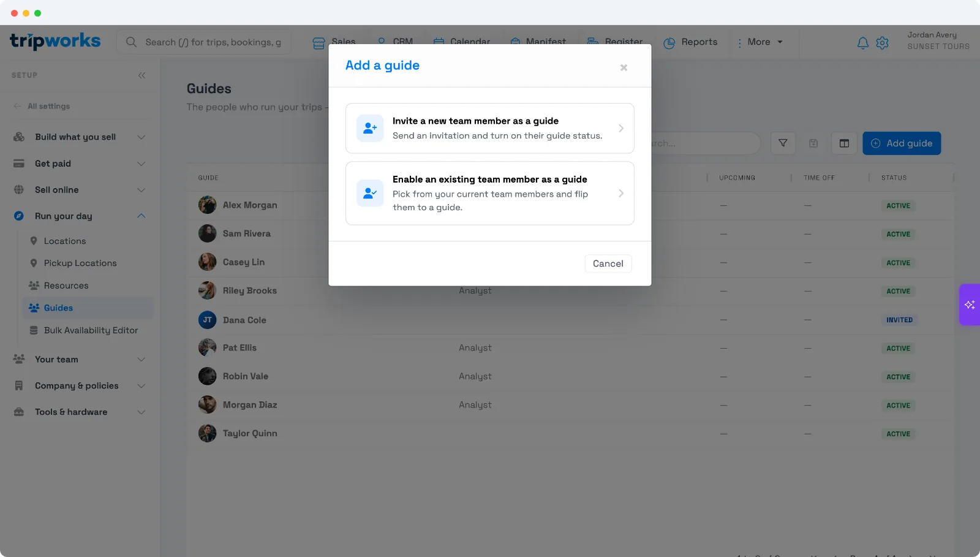This screenshot has height=557, width=980.
Task: Open notifications bell icon
Action: tap(862, 42)
